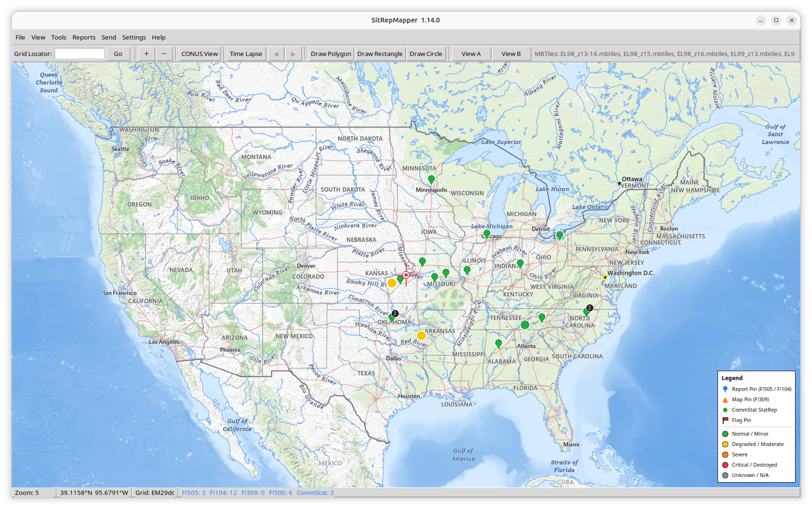Click the Map Pin orange triangle legend icon
Viewport: 812px width, 509px height.
(x=725, y=399)
